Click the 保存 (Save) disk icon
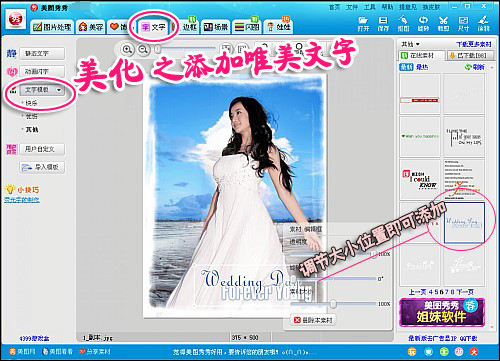The image size is (500, 361). 383,21
